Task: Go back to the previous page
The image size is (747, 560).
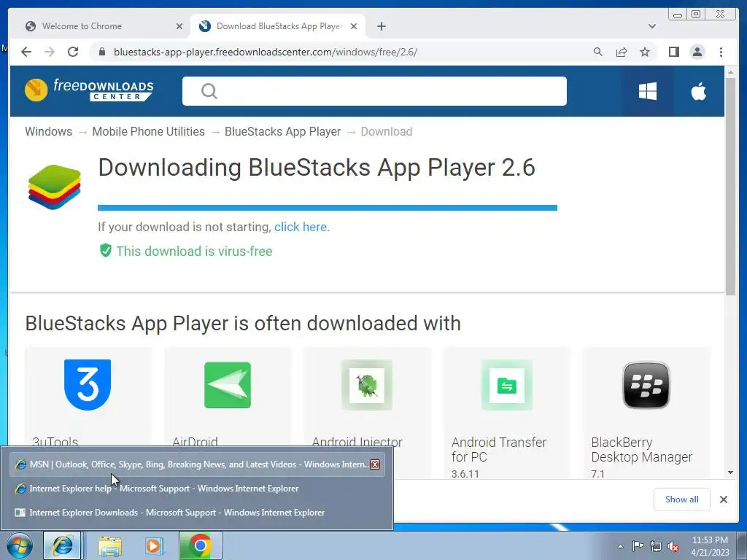Action: tap(26, 52)
